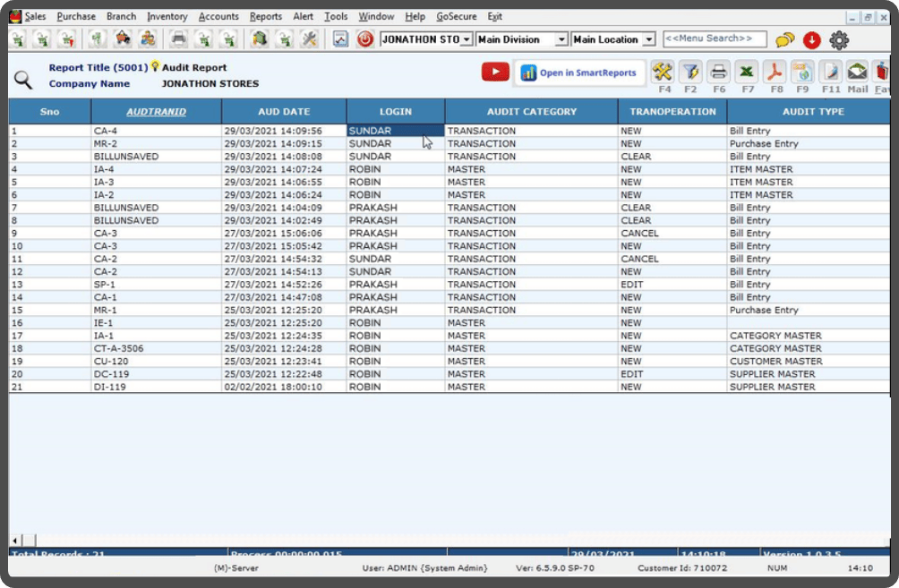Screen dimensions: 899x588
Task: Open the Reports menu
Action: [265, 15]
